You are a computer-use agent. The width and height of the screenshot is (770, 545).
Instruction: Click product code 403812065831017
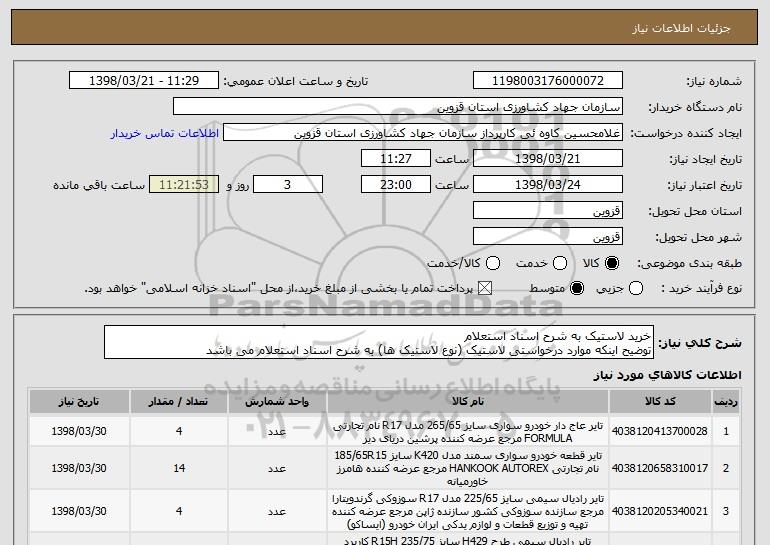(x=660, y=468)
